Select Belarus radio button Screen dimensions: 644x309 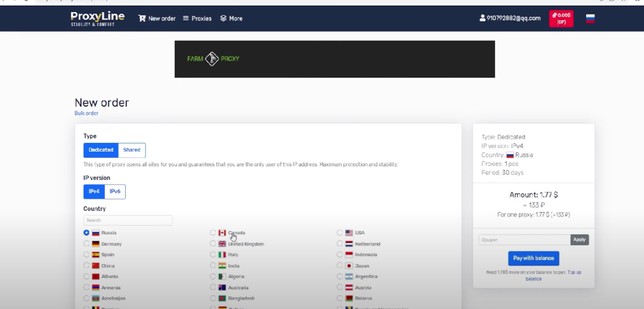[340, 298]
